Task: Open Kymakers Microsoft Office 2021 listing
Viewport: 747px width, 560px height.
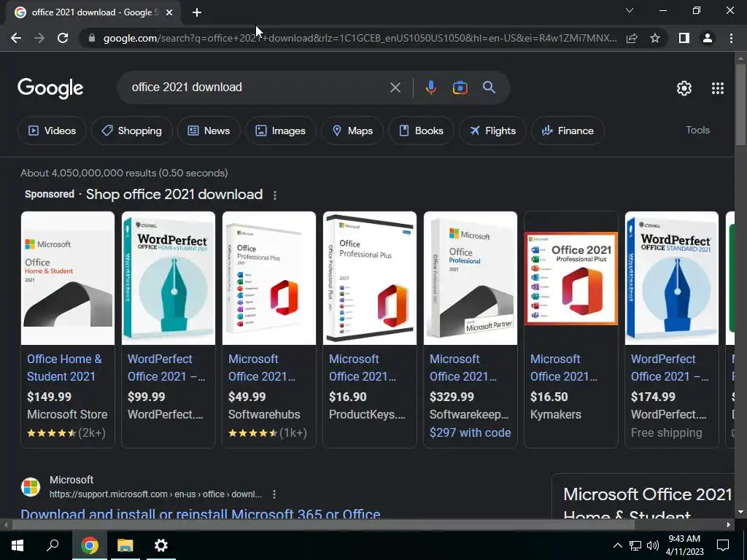Action: 564,367
